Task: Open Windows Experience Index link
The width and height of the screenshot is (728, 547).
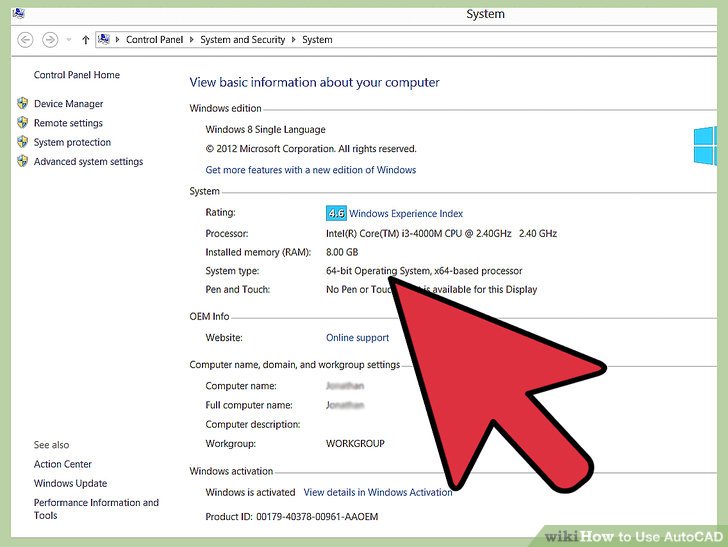Action: point(406,214)
